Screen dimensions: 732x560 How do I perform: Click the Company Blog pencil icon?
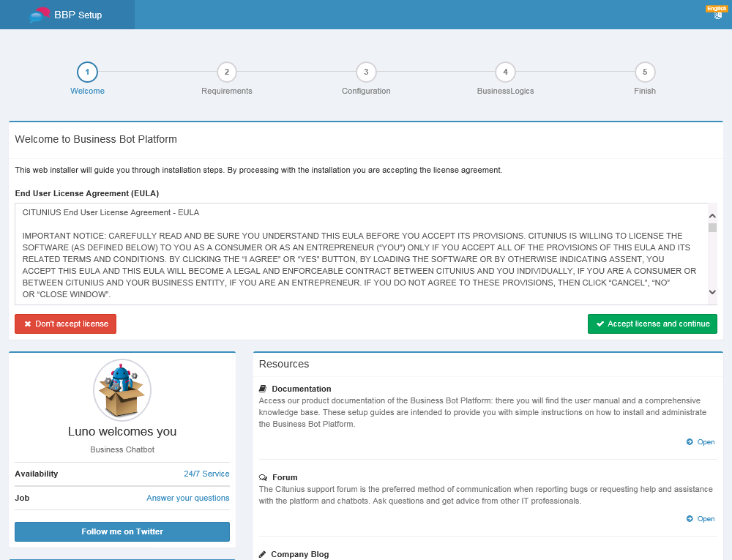(262, 554)
